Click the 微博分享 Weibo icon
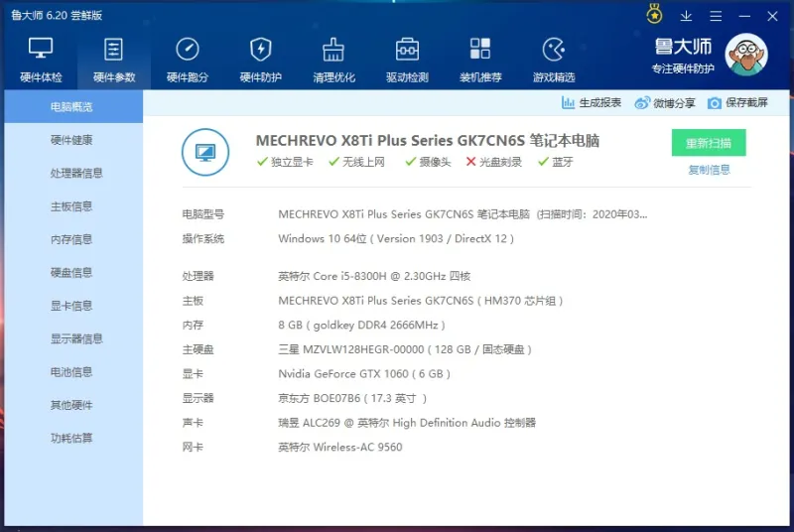The width and height of the screenshot is (794, 532). click(642, 103)
